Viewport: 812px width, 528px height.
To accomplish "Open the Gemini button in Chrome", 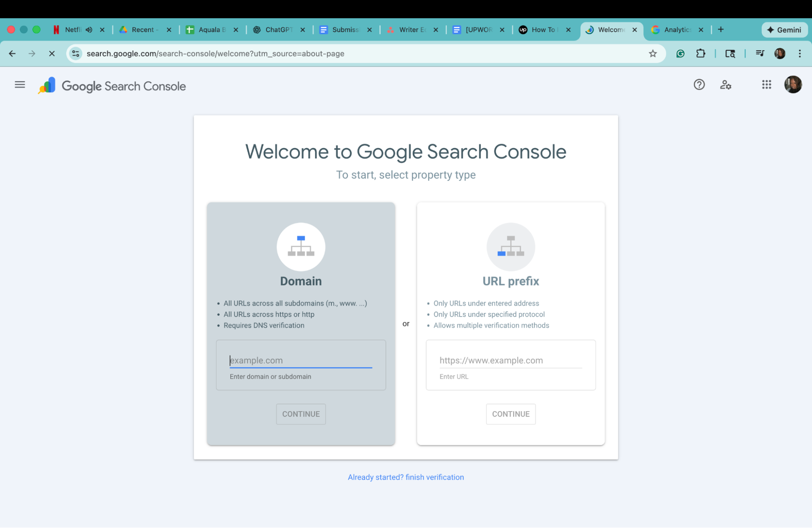I will (784, 30).
